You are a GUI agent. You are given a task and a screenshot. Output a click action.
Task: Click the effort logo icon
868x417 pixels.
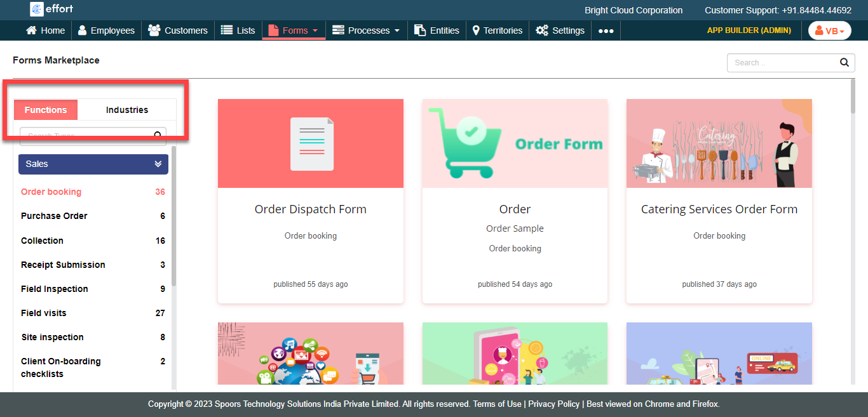[x=37, y=10]
